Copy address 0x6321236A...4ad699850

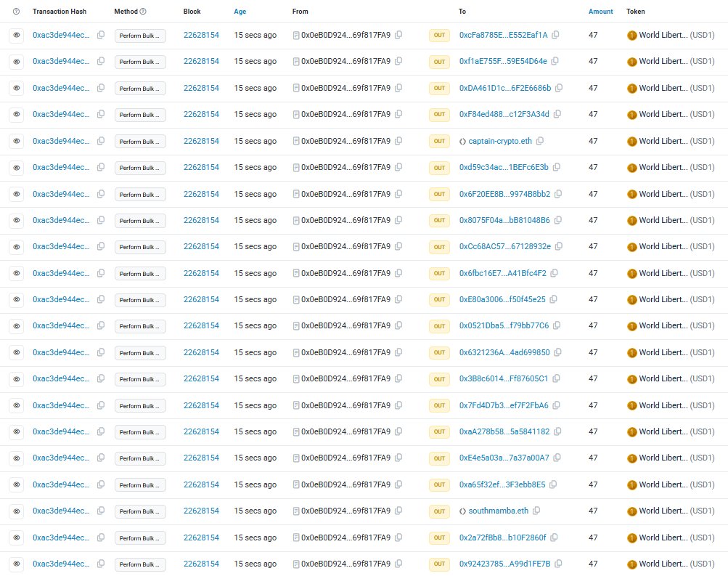pos(557,352)
